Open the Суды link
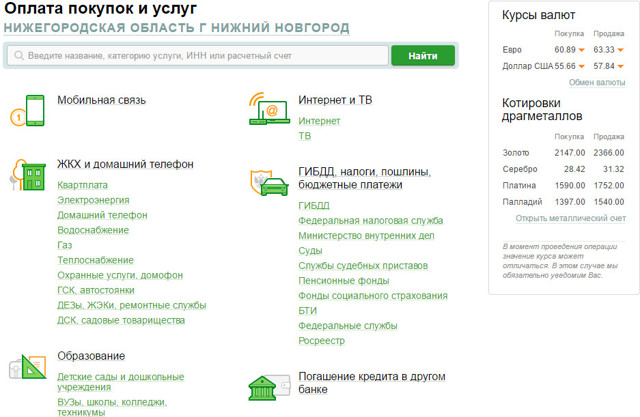Image resolution: width=640 pixels, height=417 pixels. tap(310, 251)
